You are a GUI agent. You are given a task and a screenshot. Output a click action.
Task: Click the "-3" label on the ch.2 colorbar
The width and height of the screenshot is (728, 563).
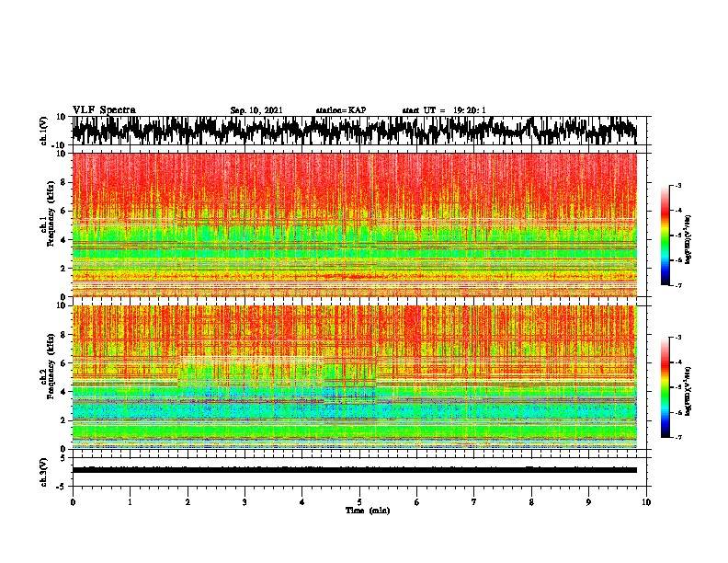pyautogui.click(x=677, y=338)
